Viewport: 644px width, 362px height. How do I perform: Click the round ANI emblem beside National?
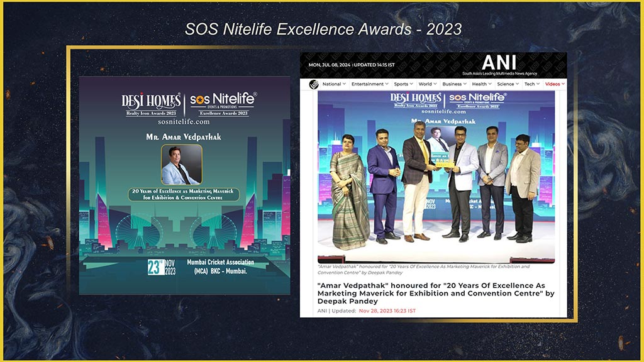pos(314,84)
